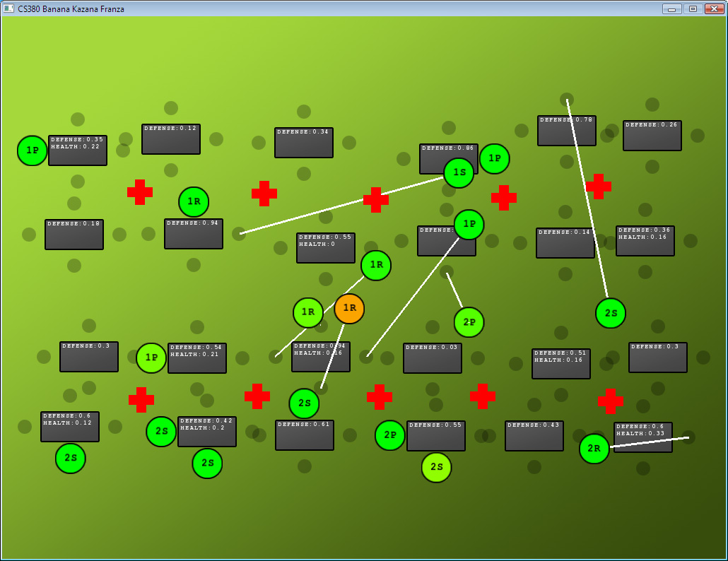Select the 2S unit below DEFENSE:0.6 HEALTH:0.12 bunker
The width and height of the screenshot is (728, 561).
(71, 459)
